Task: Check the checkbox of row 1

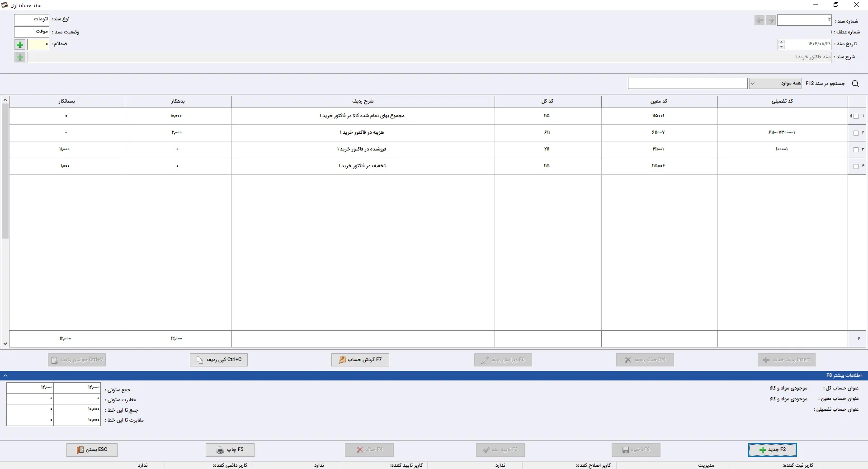Action: (x=856, y=116)
